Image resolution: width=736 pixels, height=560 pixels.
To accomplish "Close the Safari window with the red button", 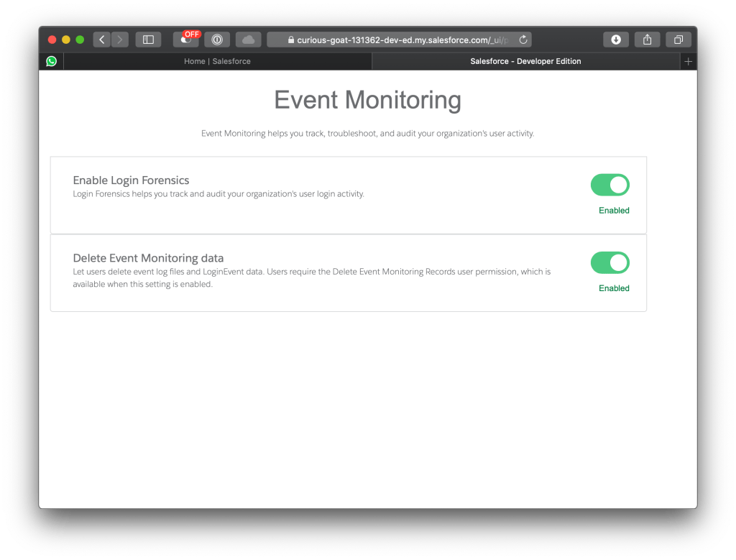I will coord(52,40).
